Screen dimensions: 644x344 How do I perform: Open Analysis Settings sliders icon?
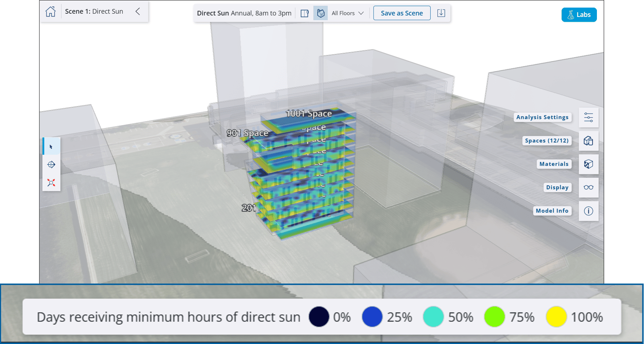[x=588, y=118]
